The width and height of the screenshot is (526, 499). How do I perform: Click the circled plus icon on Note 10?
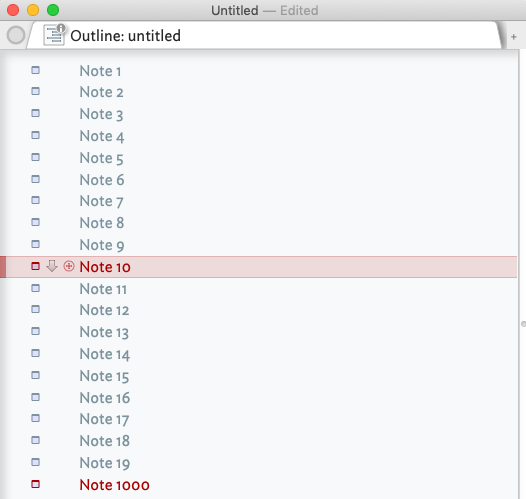tap(69, 266)
